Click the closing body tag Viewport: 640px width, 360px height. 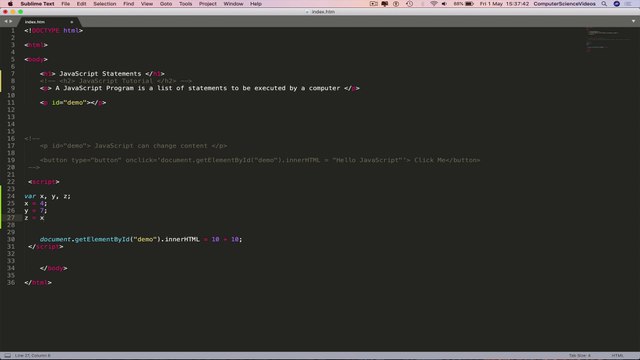tap(53, 268)
